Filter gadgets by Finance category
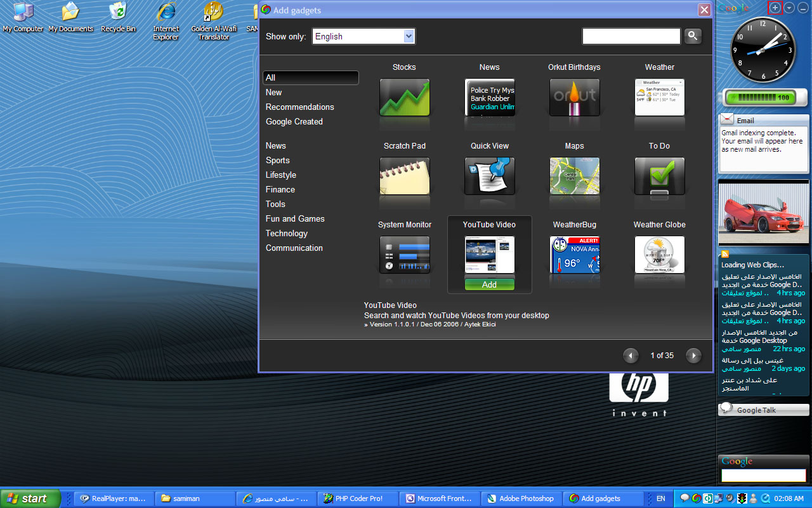This screenshot has width=812, height=508. [280, 189]
